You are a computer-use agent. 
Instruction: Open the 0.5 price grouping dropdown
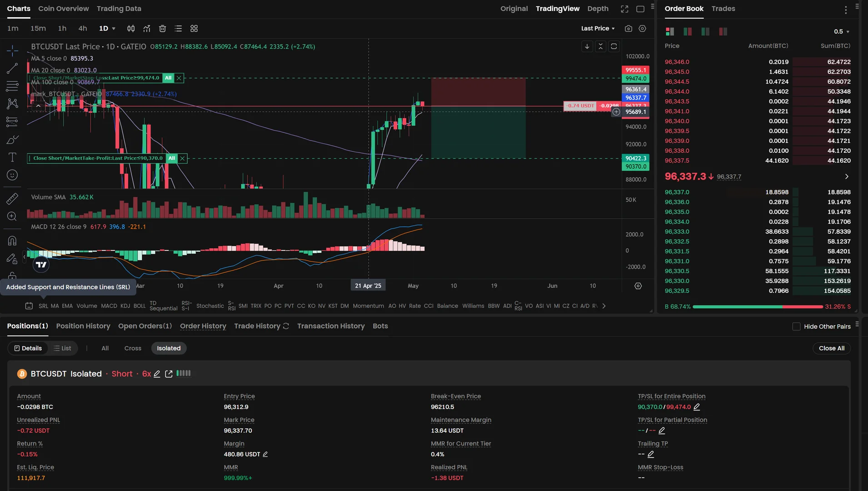tap(842, 32)
